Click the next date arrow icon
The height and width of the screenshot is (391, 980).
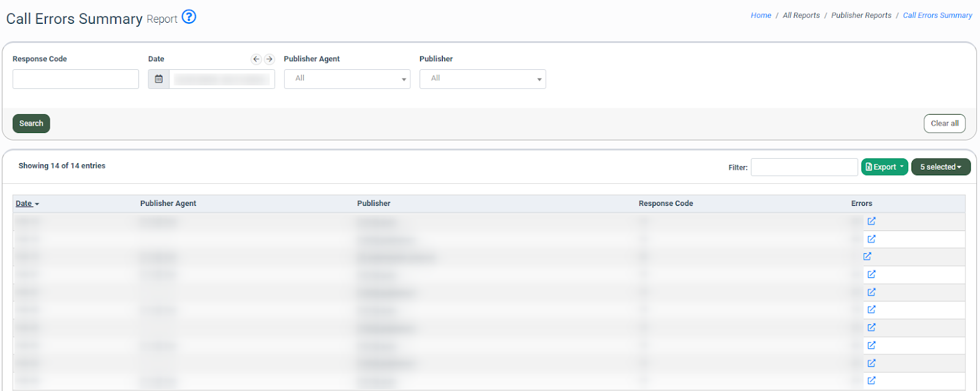point(269,59)
